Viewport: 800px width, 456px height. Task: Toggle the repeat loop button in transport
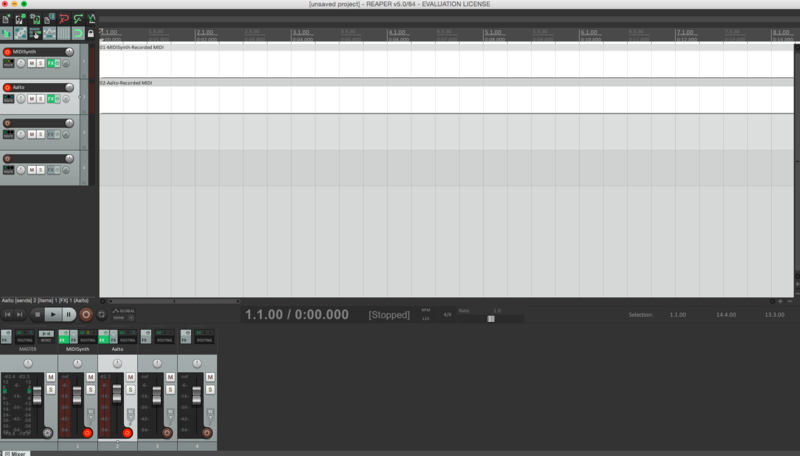tap(101, 314)
